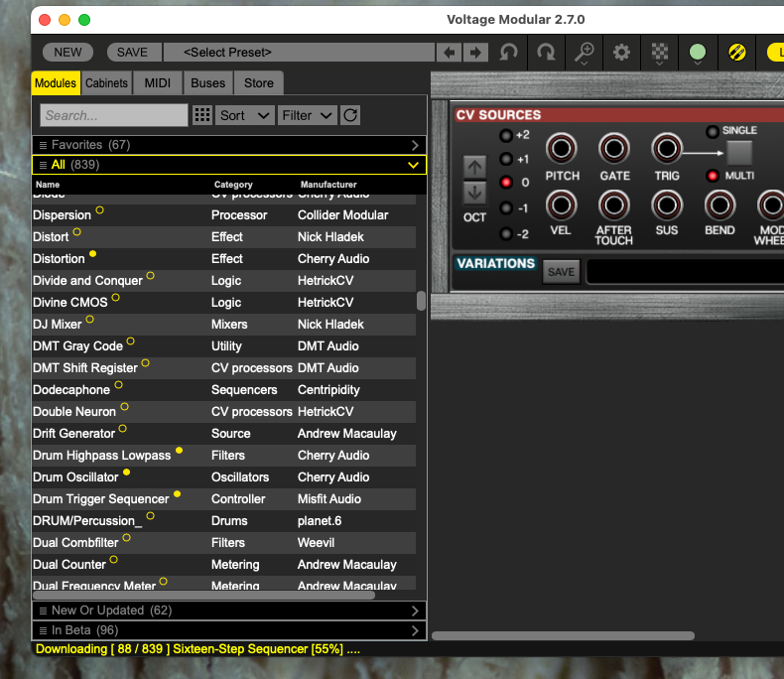Screen dimensions: 784x679
Task: Select the Drum Trigger Sequencer module
Action: click(x=224, y=499)
